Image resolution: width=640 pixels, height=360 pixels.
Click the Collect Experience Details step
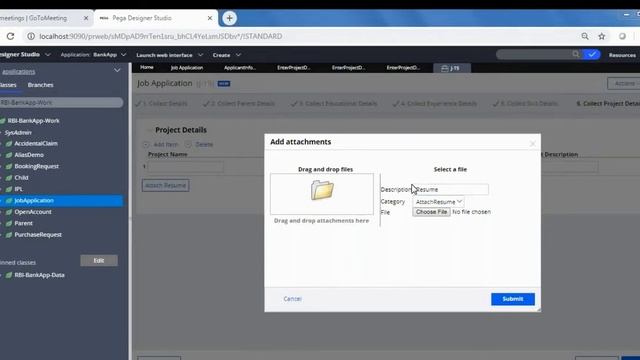[435, 104]
